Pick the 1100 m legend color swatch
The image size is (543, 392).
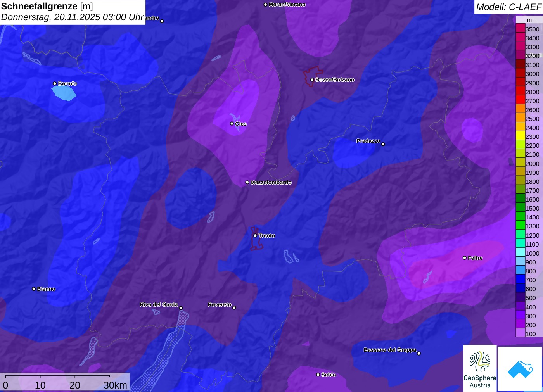[x=521, y=243]
